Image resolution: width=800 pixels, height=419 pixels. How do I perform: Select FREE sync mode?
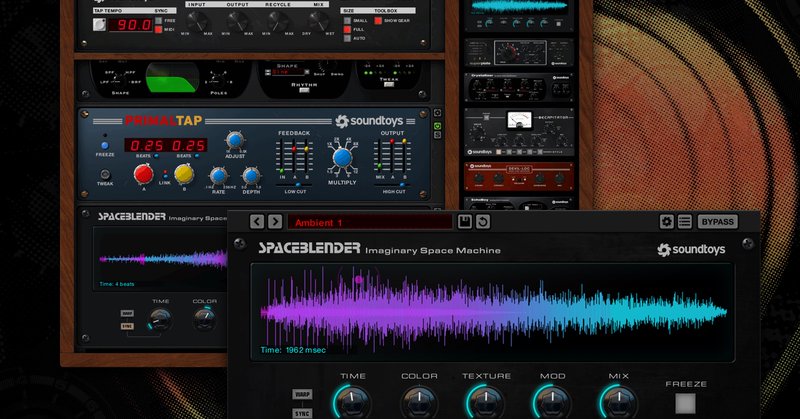[x=158, y=21]
